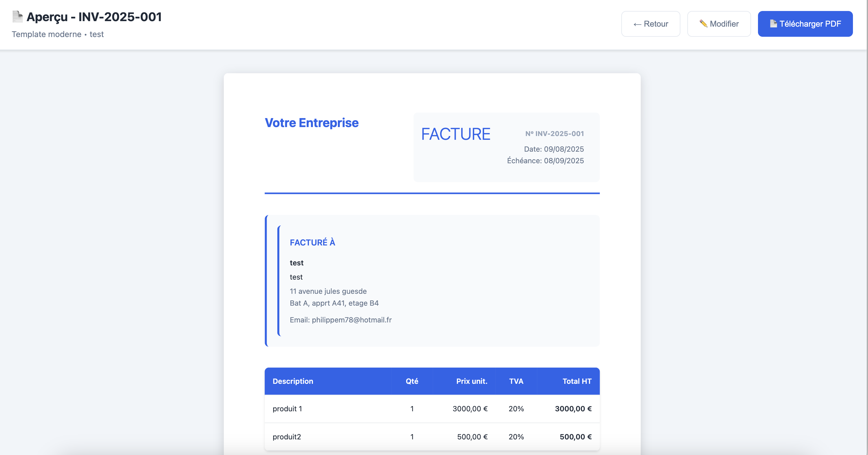Click unit price 3000,00 € for produit 1

470,409
